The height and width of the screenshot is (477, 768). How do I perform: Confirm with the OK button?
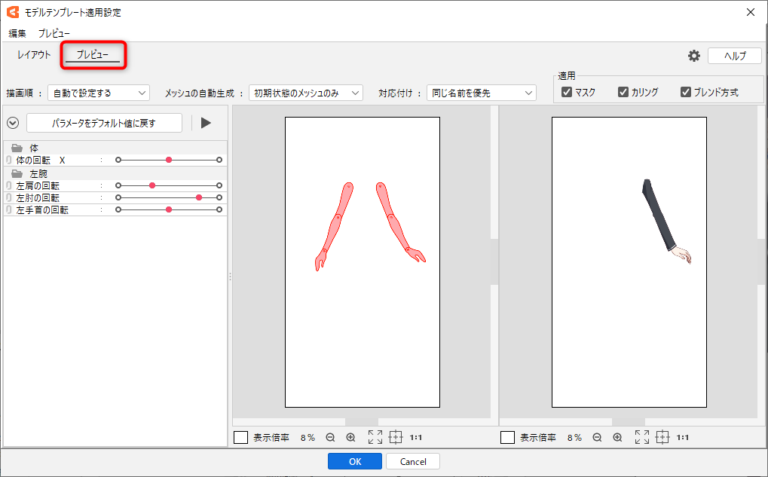pyautogui.click(x=355, y=461)
